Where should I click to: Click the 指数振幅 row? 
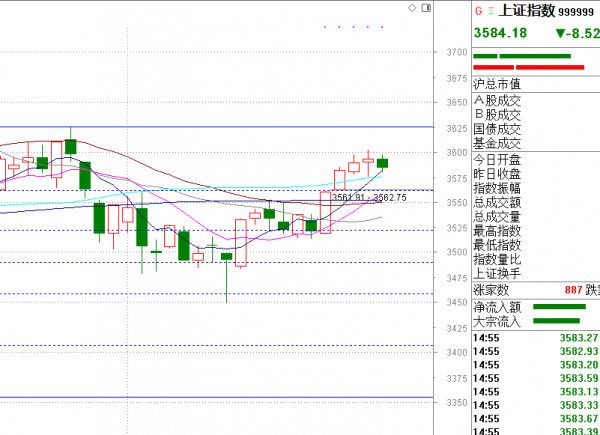coord(498,187)
